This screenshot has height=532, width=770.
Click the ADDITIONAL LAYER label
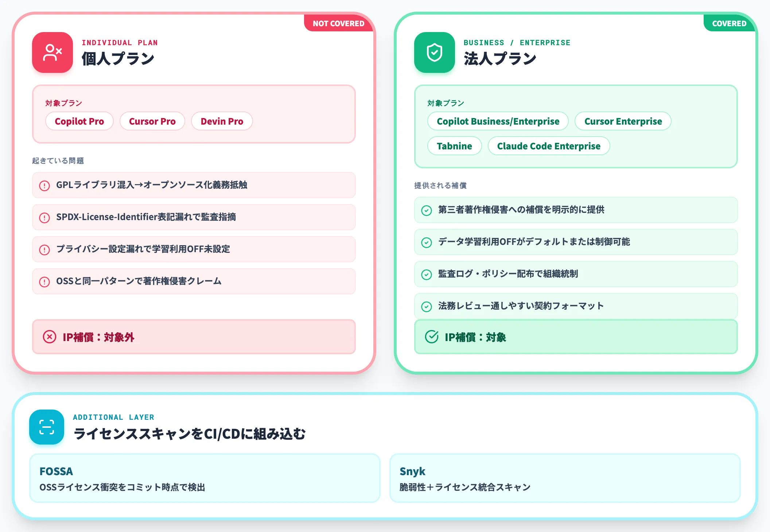click(x=113, y=417)
